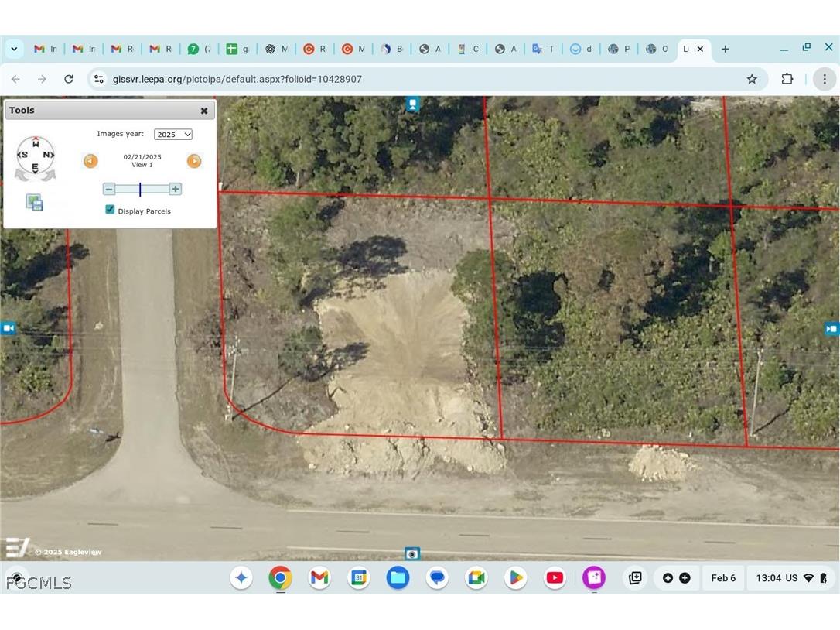Open the Images year dropdown
This screenshot has height=630, width=840.
(172, 134)
